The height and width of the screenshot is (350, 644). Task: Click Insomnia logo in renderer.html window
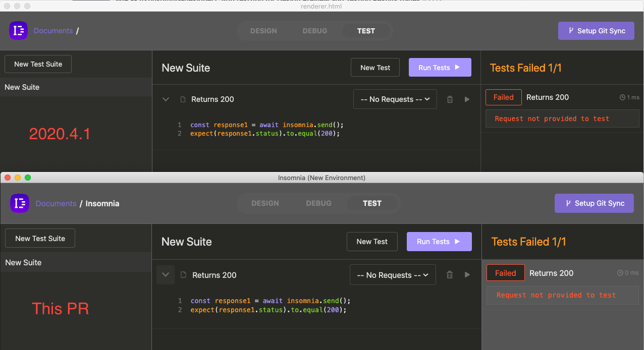click(19, 31)
